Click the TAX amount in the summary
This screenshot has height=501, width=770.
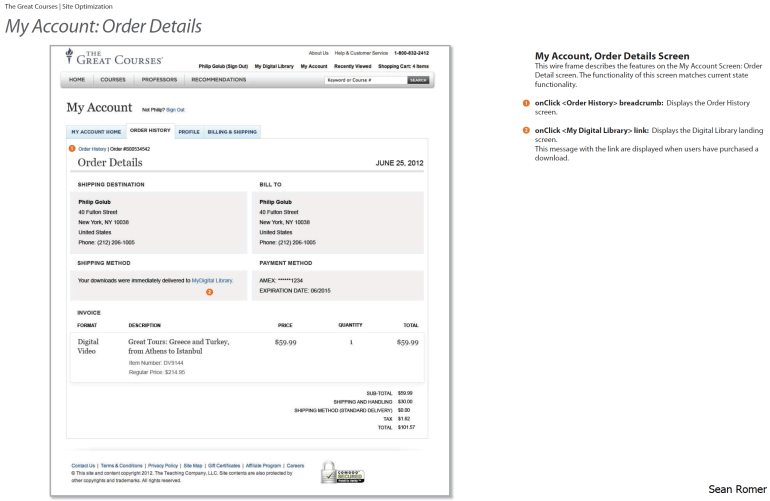tap(404, 419)
